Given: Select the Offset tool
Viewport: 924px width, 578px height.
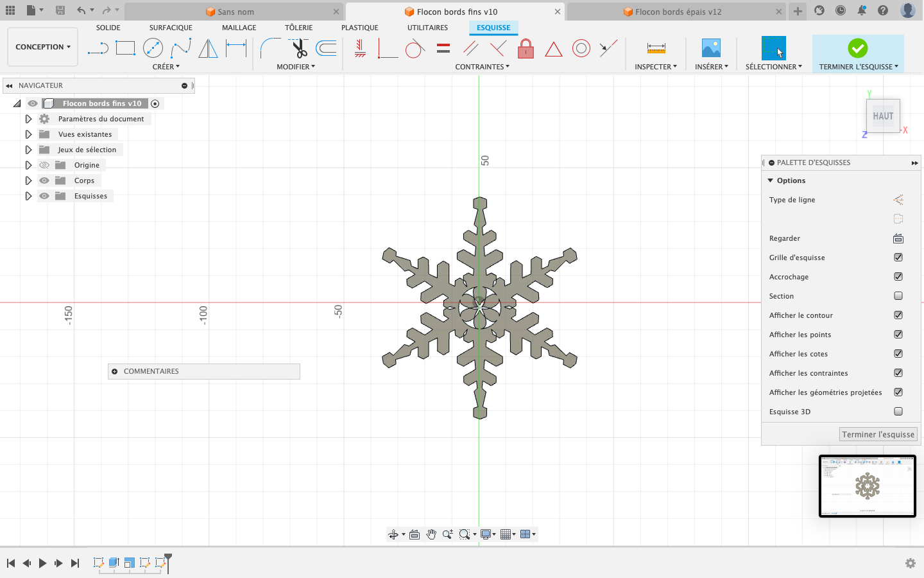Looking at the screenshot, I should point(326,48).
